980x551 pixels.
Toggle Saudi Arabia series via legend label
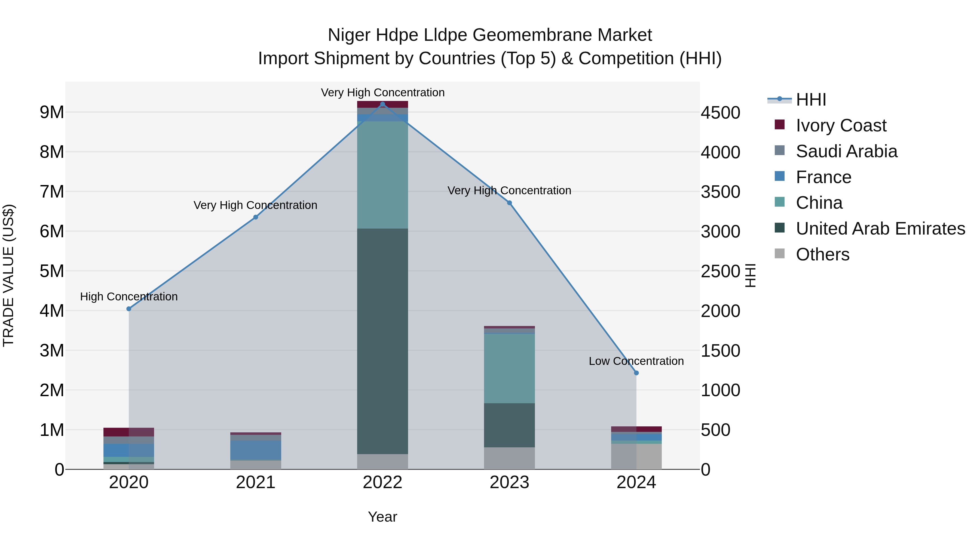[x=847, y=151]
